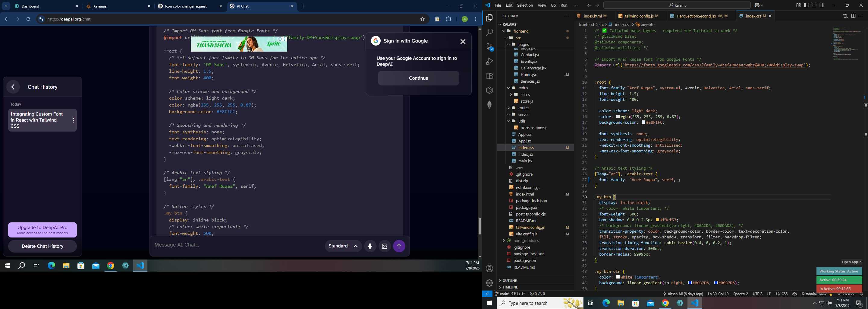868x309 pixels.
Task: Click the Open Changes icon in editor toolbar
Action: coord(845,16)
